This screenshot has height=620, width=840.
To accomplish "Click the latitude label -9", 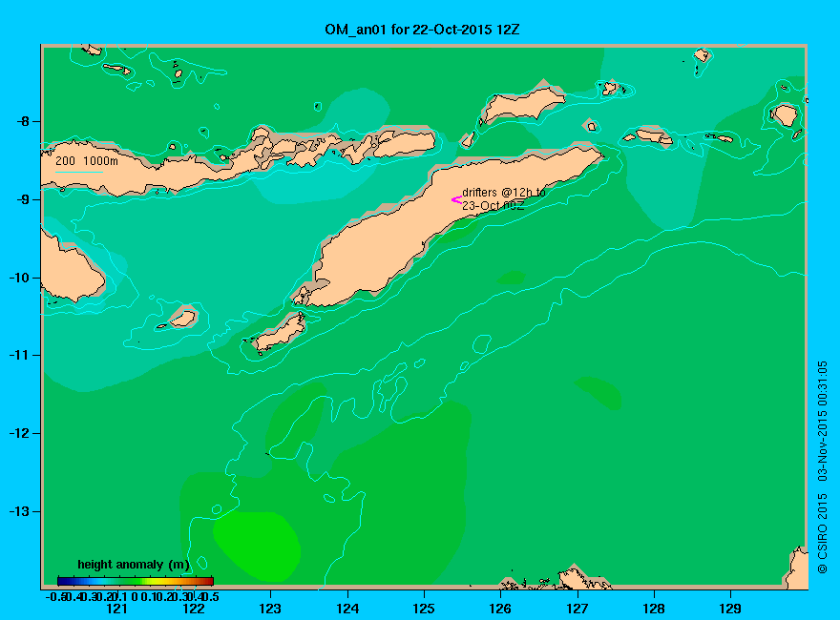I will pyautogui.click(x=23, y=199).
